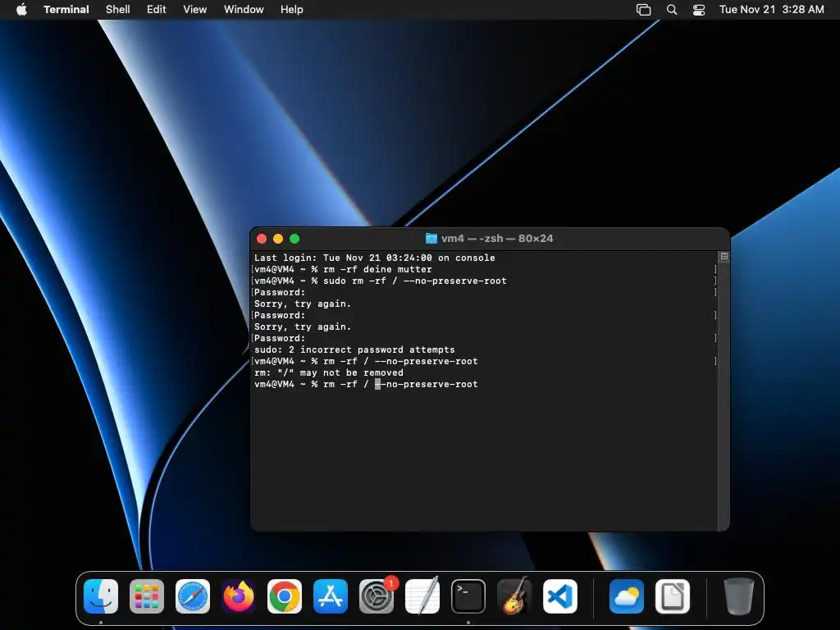Open Visual Studio Code from the Dock
Image resolution: width=840 pixels, height=630 pixels.
pyautogui.click(x=560, y=596)
